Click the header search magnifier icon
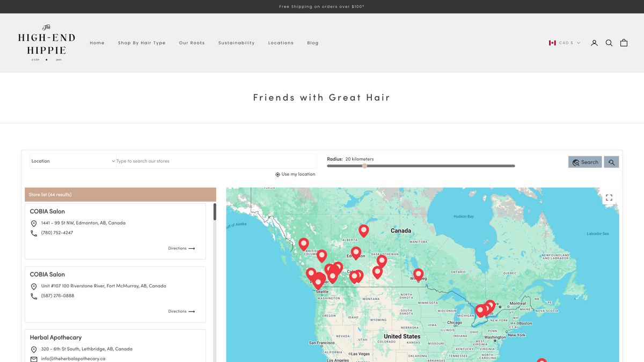 (609, 43)
